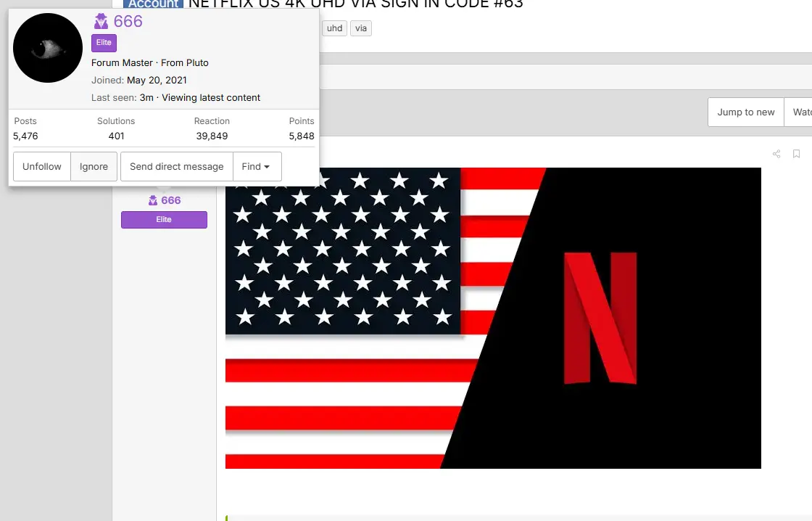This screenshot has width=812, height=521.
Task: Open the Netflix US flag image
Action: pyautogui.click(x=493, y=318)
